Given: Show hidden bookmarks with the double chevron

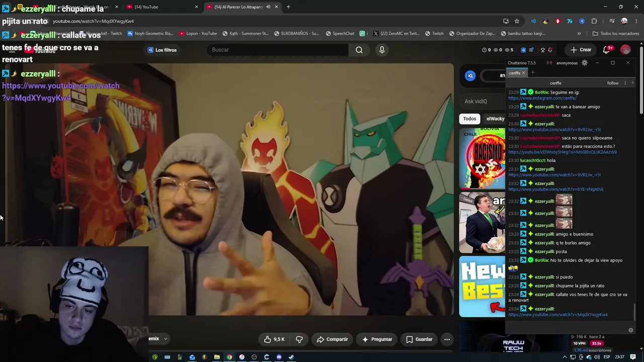Looking at the screenshot, I should (x=579, y=34).
